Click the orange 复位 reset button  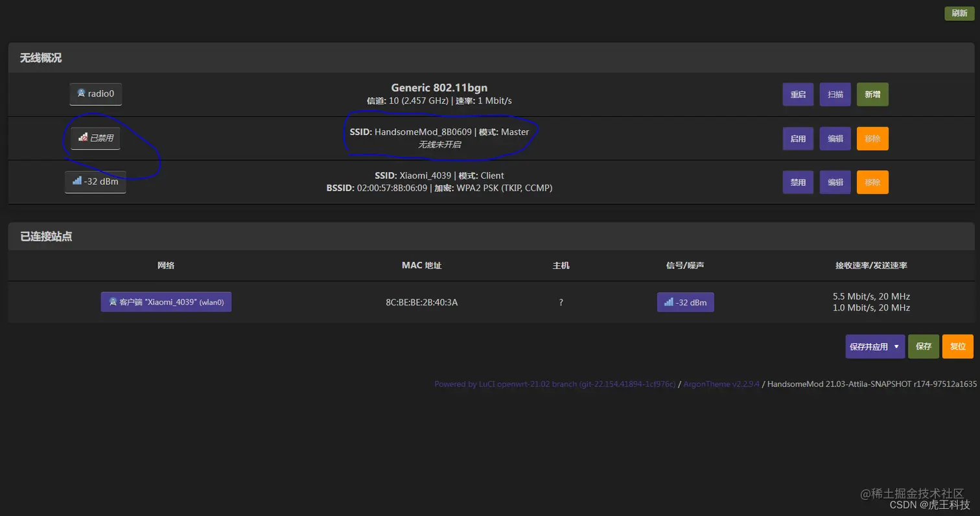point(958,347)
